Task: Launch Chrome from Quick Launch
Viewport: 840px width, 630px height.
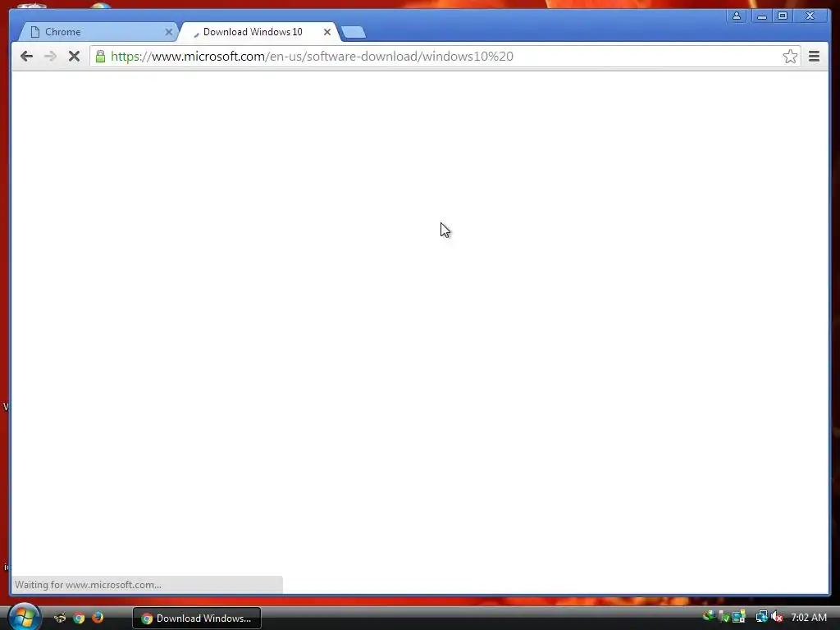Action: [x=79, y=618]
